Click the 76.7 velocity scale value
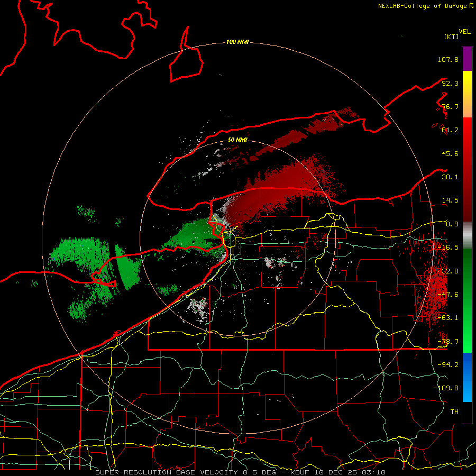476x476 pixels. coord(450,106)
